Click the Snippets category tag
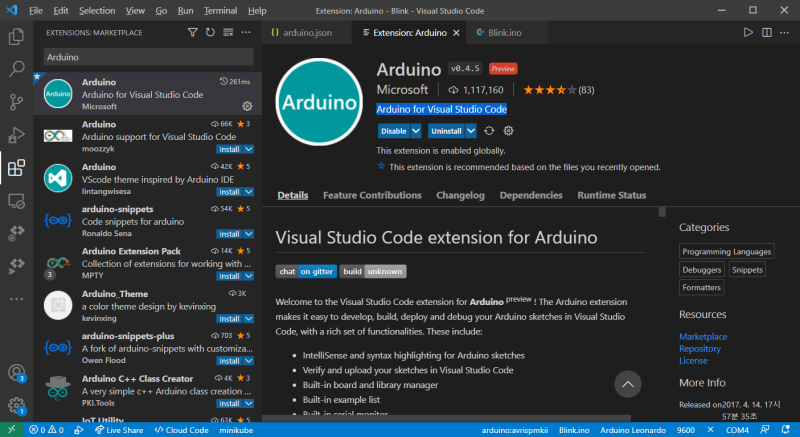The height and width of the screenshot is (437, 800). (747, 270)
